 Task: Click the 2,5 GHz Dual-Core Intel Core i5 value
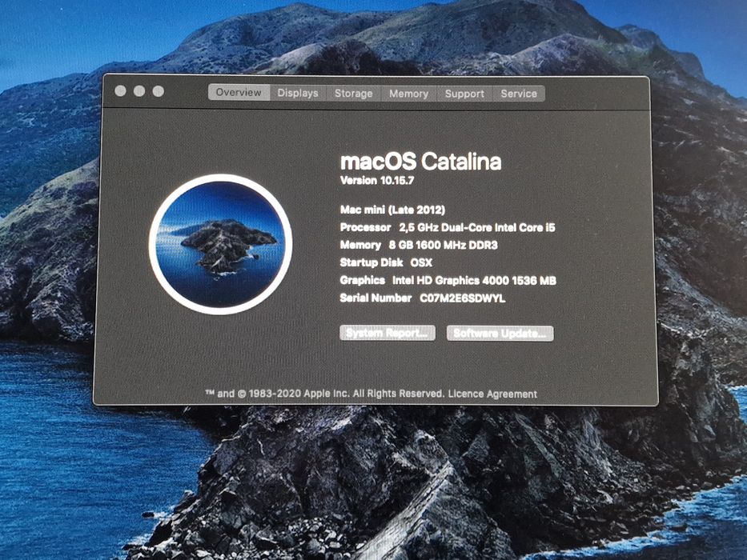point(477,228)
